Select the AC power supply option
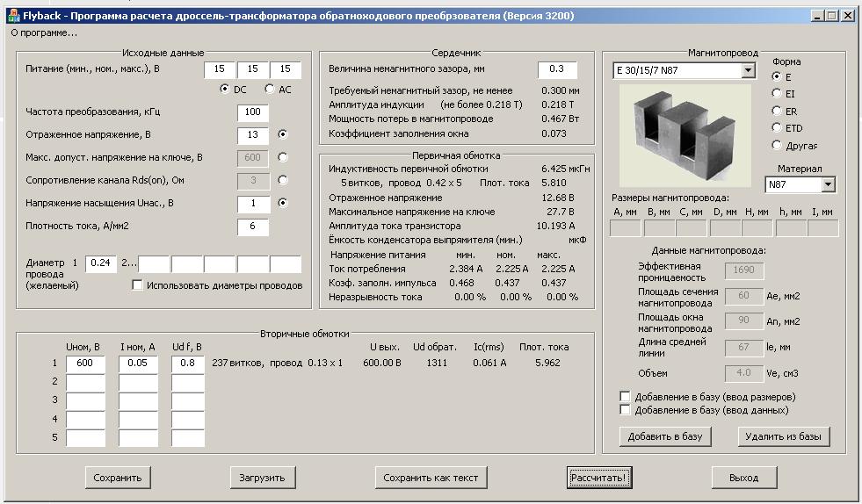This screenshot has height=504, width=862. click(x=270, y=90)
